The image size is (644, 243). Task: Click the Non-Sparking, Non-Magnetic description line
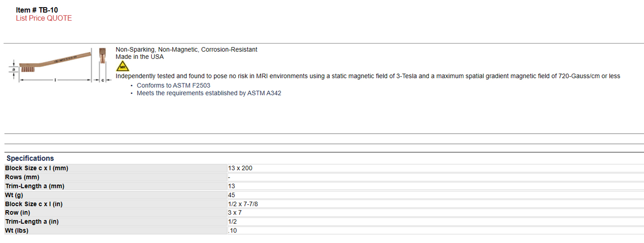(x=187, y=49)
